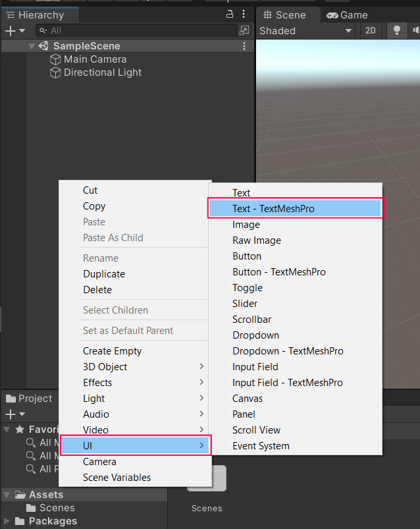Choose Scene Variables from context menu
Viewport: 420px width, 529px height.
pyautogui.click(x=134, y=478)
